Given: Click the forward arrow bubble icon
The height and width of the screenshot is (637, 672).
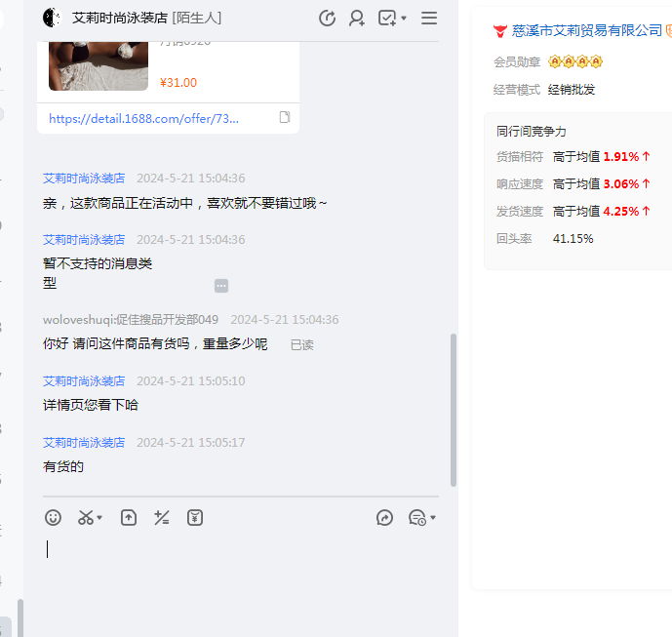Looking at the screenshot, I should (x=384, y=518).
